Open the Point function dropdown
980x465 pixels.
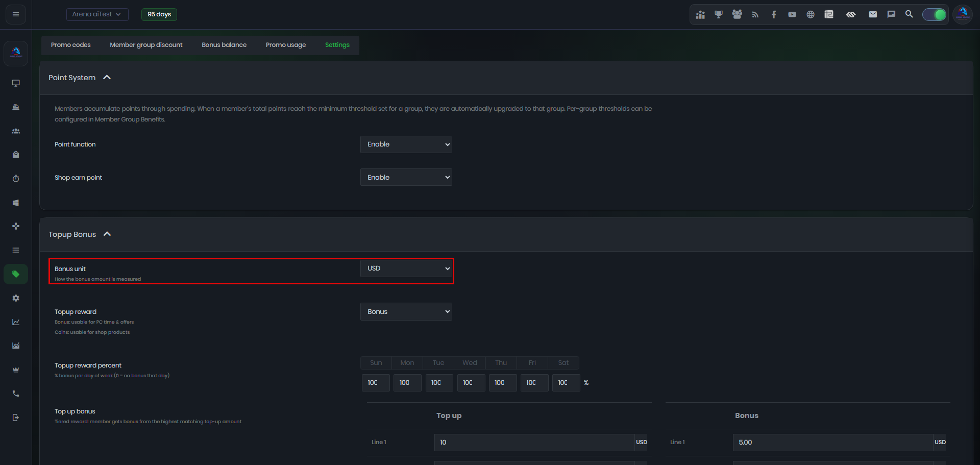pos(406,144)
